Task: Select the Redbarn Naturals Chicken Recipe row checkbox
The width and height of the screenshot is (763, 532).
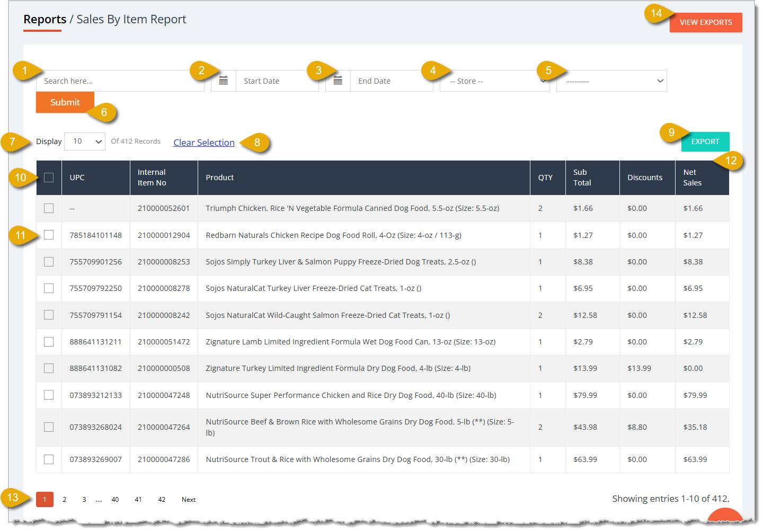Action: [x=49, y=235]
